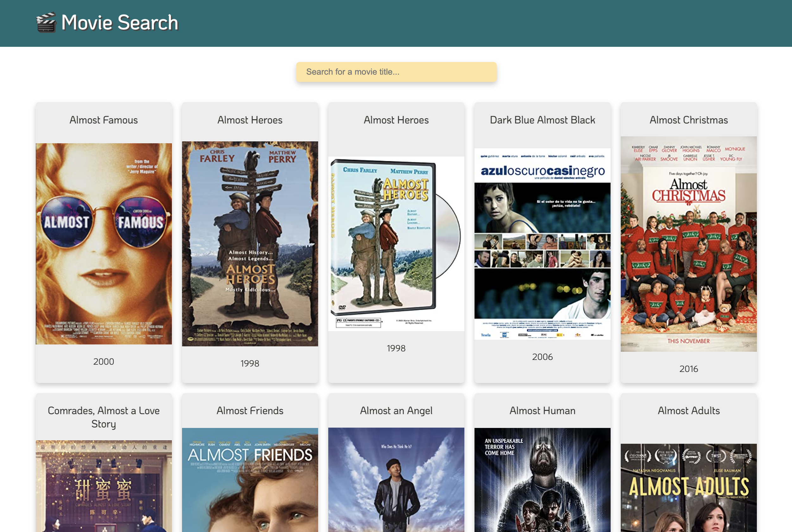Click the Movie Search header title
This screenshot has height=532, width=792.
coord(119,23)
